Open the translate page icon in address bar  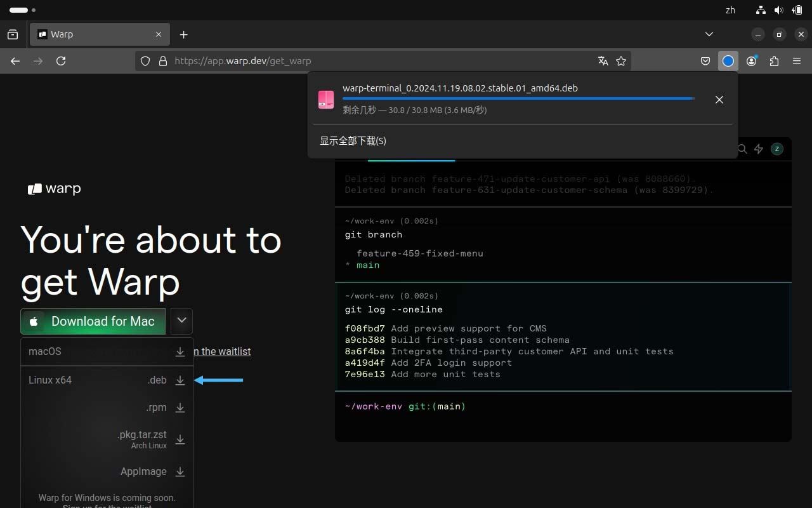[x=603, y=61]
